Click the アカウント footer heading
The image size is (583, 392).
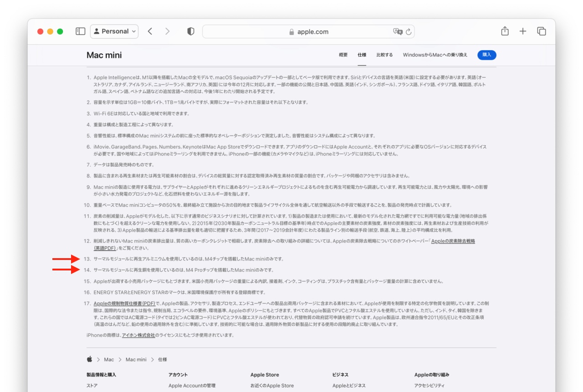coord(178,375)
